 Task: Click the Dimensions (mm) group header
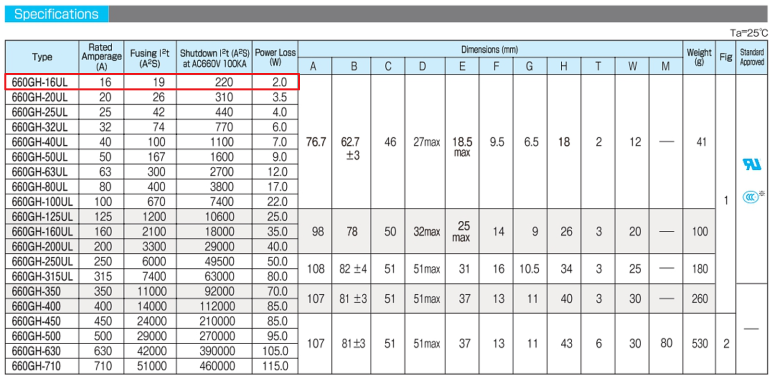click(490, 49)
